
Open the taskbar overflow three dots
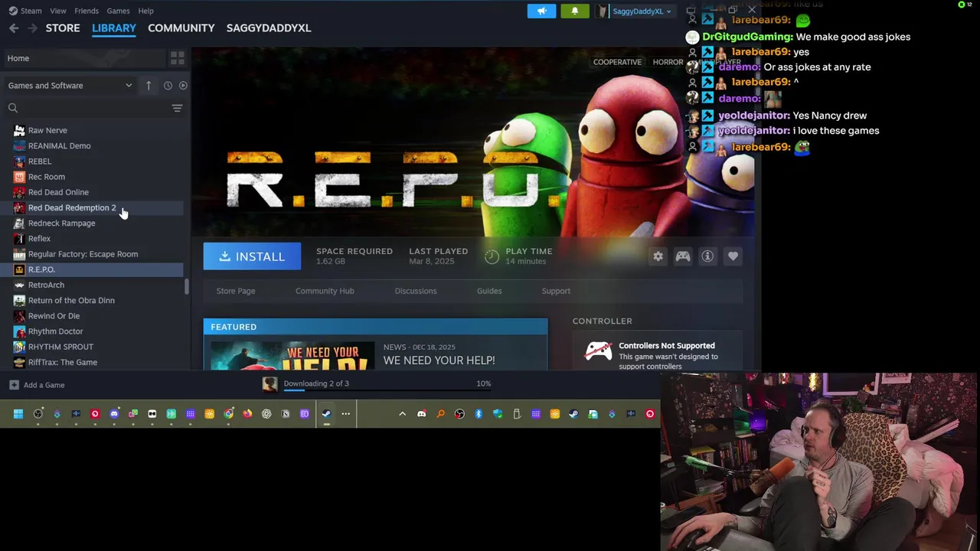pos(345,414)
